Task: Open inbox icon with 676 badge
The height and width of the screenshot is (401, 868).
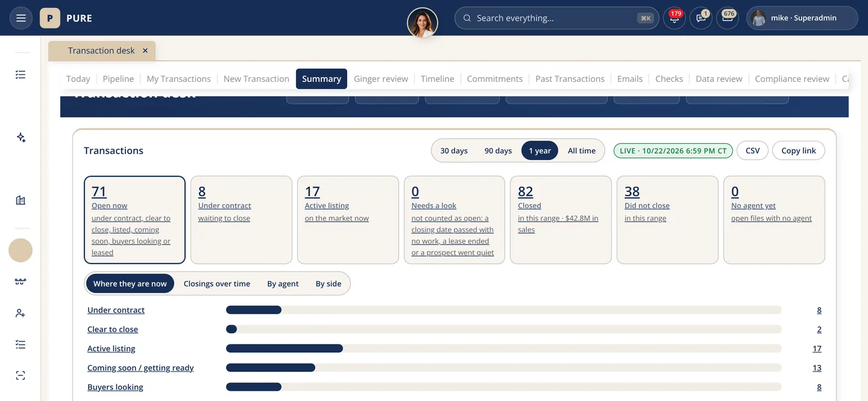Action: [728, 18]
